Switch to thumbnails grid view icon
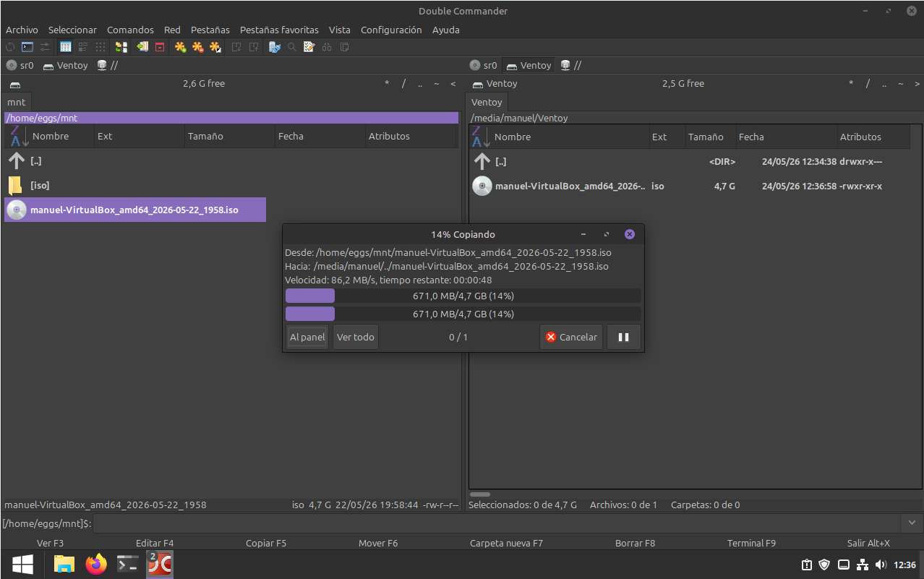The image size is (924, 579). point(100,47)
